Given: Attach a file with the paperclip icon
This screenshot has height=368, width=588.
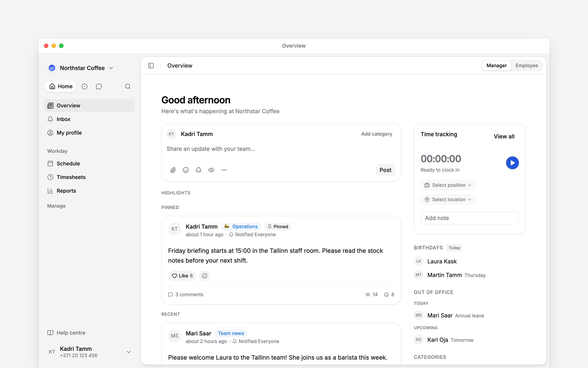Looking at the screenshot, I should [x=173, y=170].
